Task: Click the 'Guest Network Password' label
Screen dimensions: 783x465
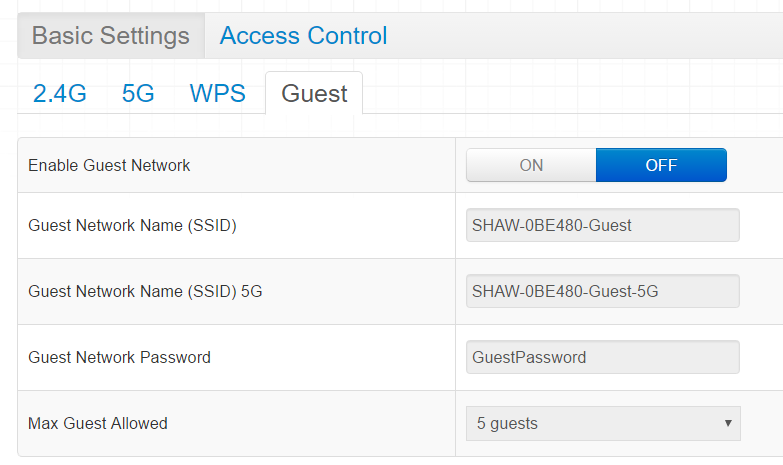Action: point(119,357)
